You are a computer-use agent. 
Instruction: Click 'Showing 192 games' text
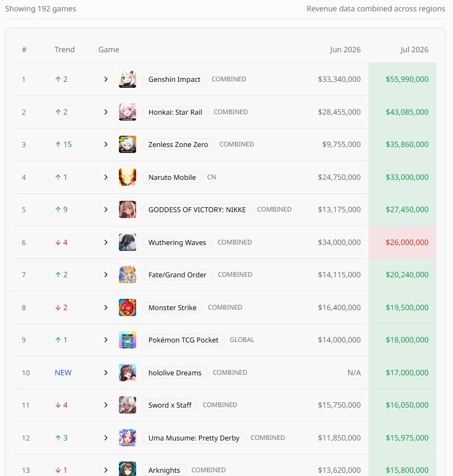tap(41, 9)
